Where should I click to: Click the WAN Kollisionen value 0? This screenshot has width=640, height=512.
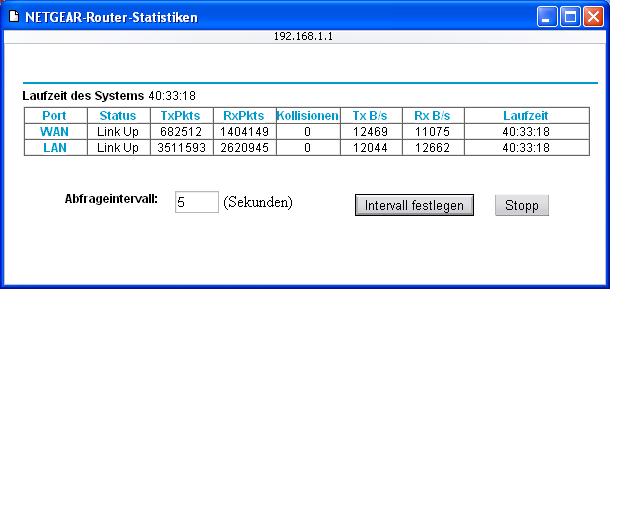tap(307, 132)
